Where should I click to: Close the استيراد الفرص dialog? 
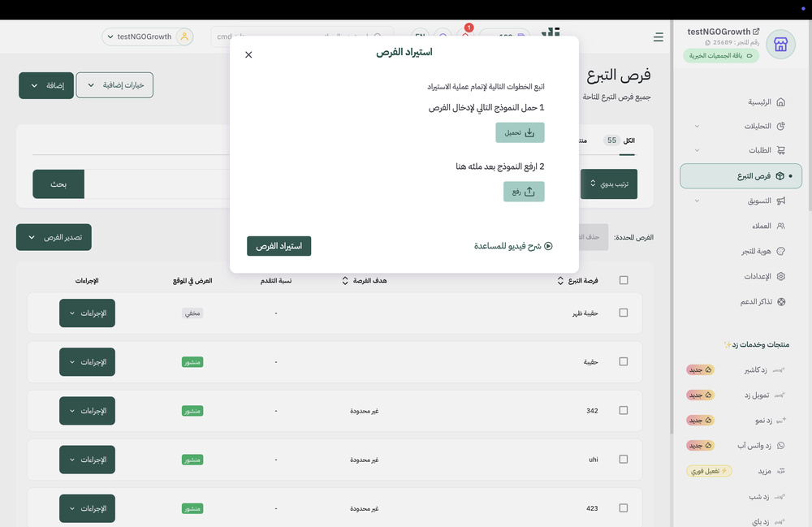[x=248, y=55]
